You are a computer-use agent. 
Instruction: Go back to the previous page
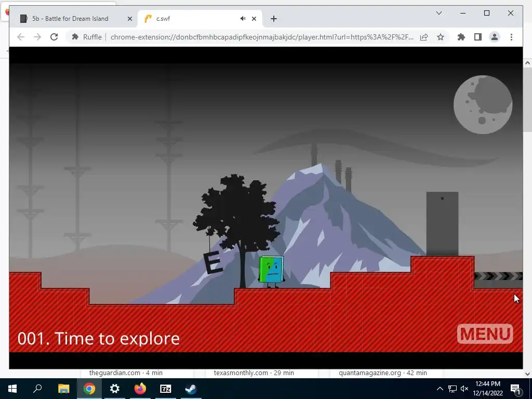(21, 37)
